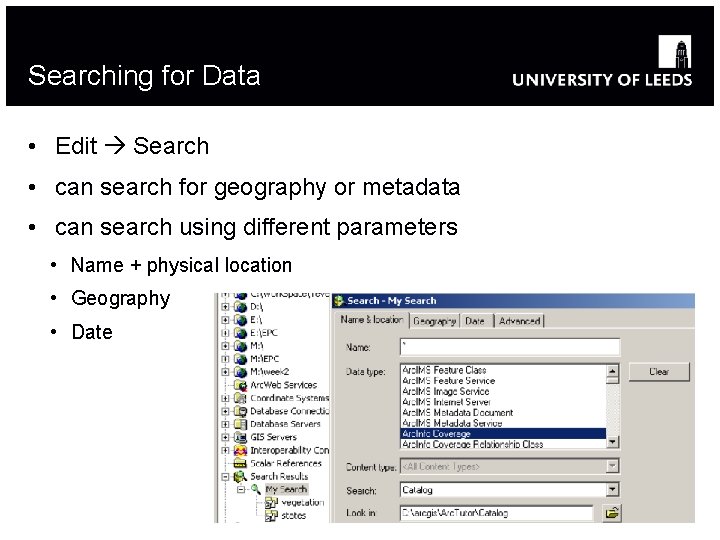
Task: Click the E:\EPC folder connection globe icon
Action: pyautogui.click(x=241, y=333)
